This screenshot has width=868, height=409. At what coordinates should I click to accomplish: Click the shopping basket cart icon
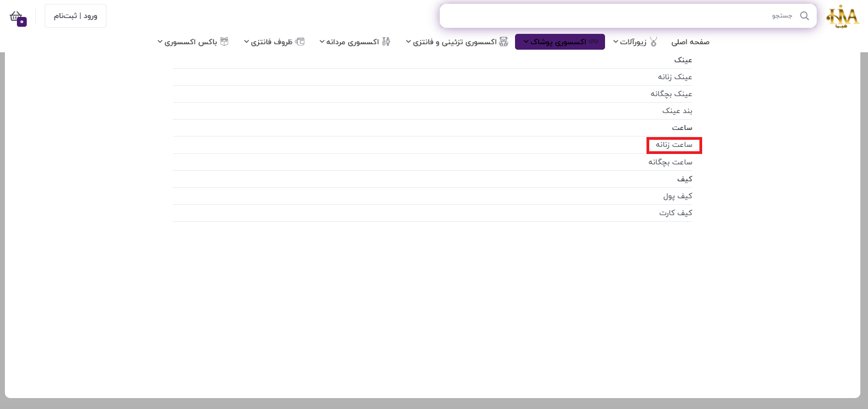point(16,16)
